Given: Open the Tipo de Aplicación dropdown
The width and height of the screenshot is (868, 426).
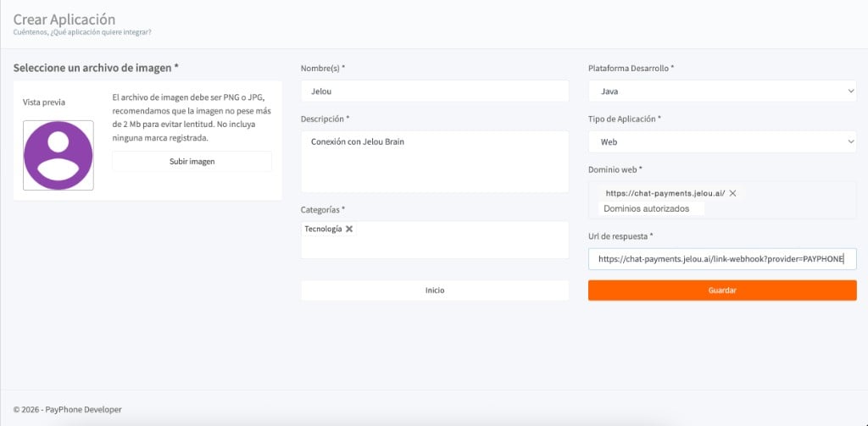Looking at the screenshot, I should click(722, 141).
